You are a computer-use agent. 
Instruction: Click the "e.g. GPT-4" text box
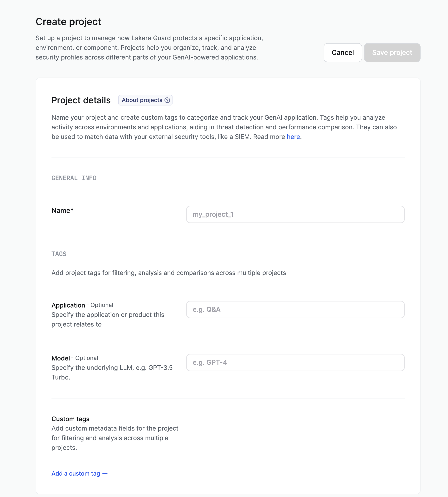click(295, 362)
